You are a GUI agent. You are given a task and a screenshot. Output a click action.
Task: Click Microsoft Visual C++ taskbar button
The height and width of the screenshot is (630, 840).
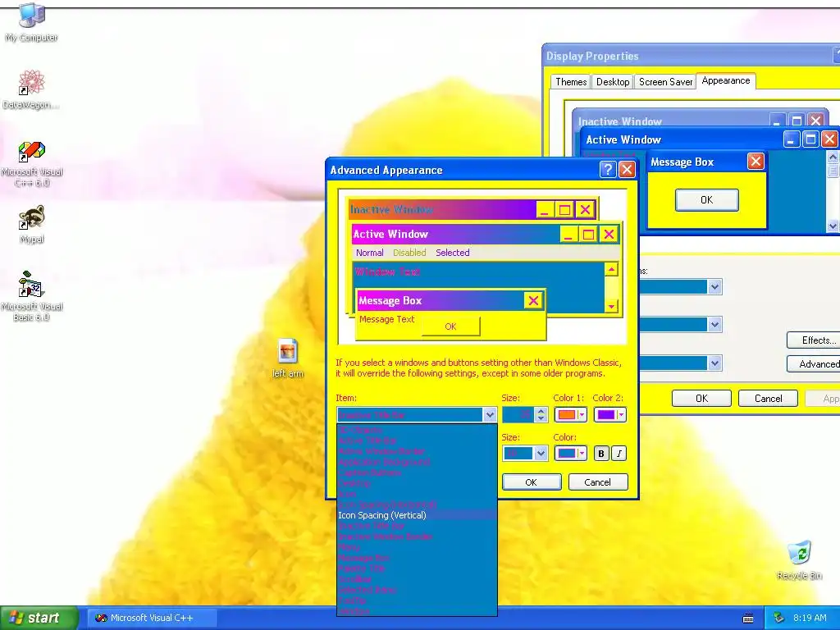point(152,618)
